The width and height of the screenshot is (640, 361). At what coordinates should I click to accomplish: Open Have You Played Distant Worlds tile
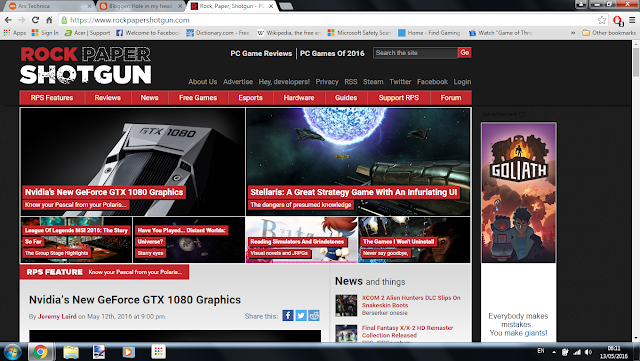pyautogui.click(x=189, y=240)
